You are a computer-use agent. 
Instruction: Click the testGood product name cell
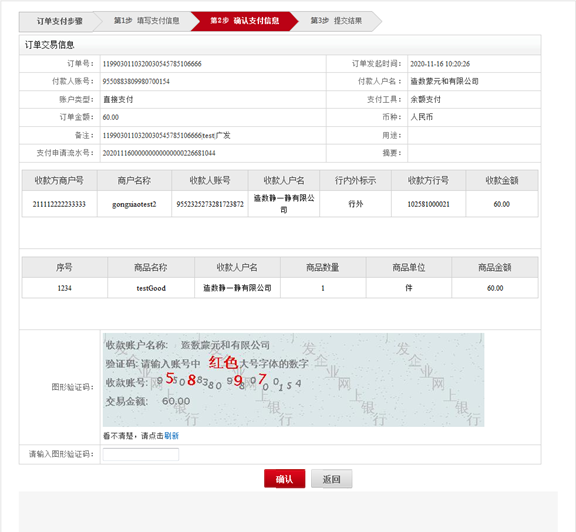click(151, 288)
